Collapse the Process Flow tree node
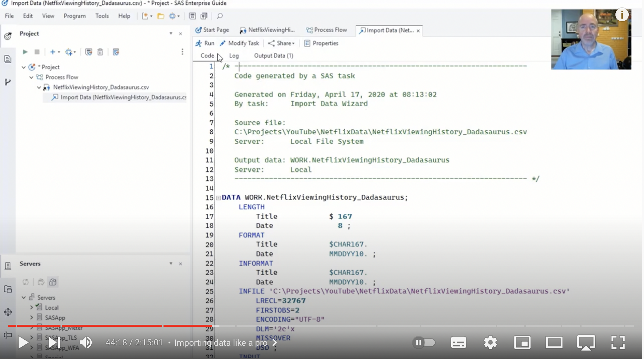Image resolution: width=644 pixels, height=359 pixels. tap(31, 77)
